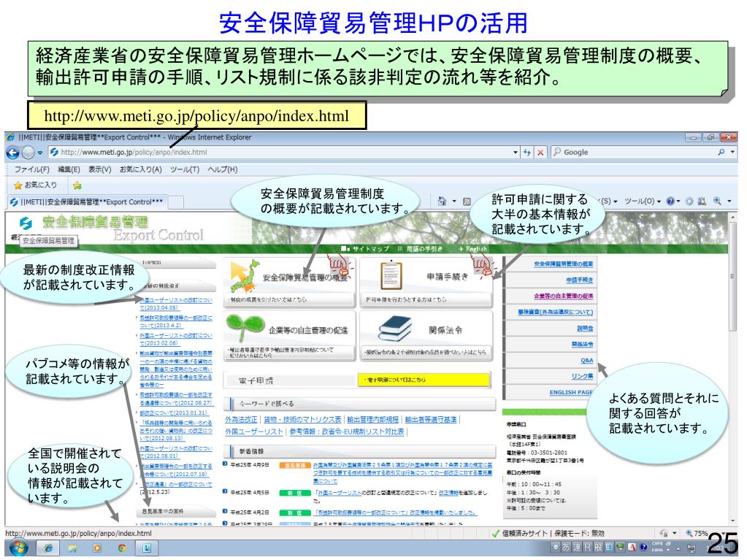Select the METI Export Control browser tab

[x=87, y=202]
